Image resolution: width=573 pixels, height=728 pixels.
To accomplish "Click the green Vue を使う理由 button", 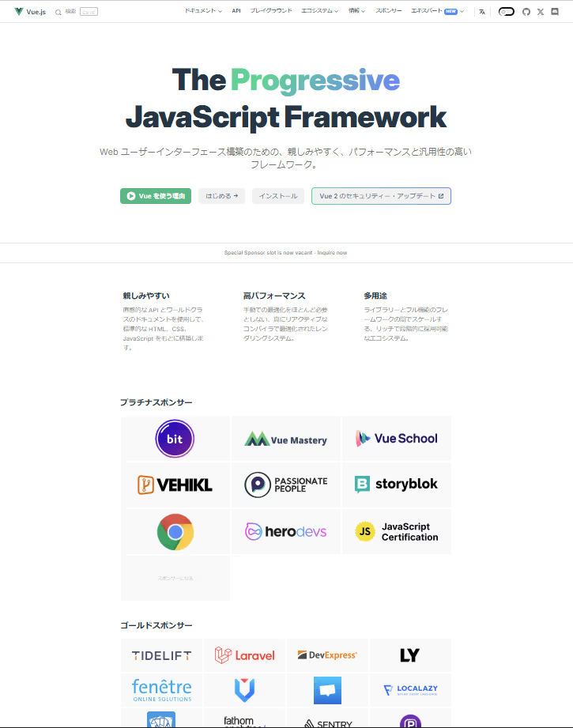I will click(156, 196).
